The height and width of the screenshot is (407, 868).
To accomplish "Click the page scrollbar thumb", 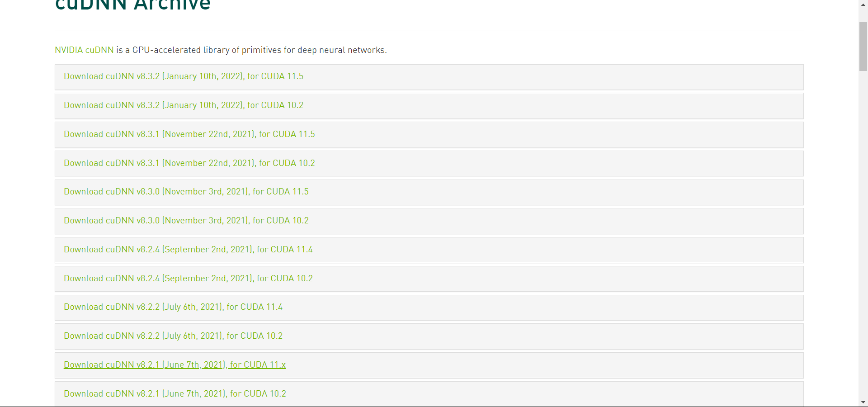I will click(863, 47).
